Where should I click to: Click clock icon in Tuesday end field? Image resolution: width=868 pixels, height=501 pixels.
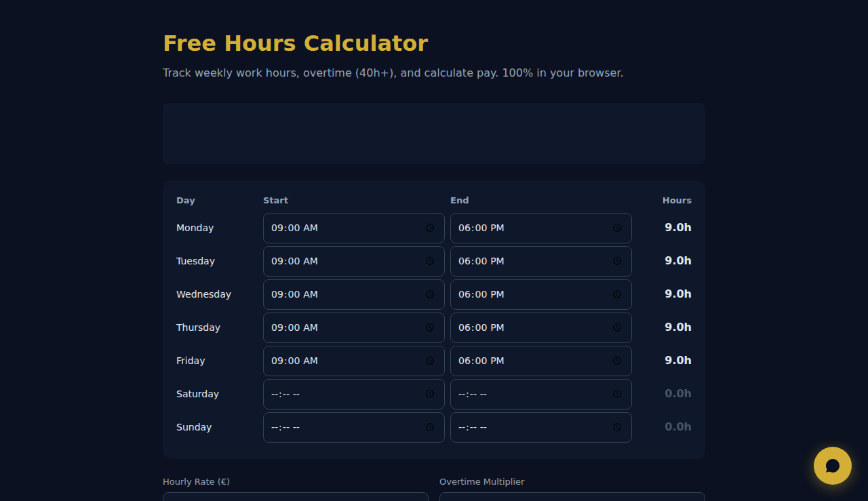coord(617,261)
